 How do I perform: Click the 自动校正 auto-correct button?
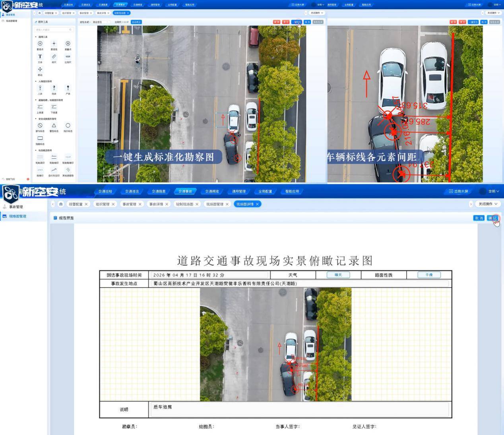tap(136, 22)
